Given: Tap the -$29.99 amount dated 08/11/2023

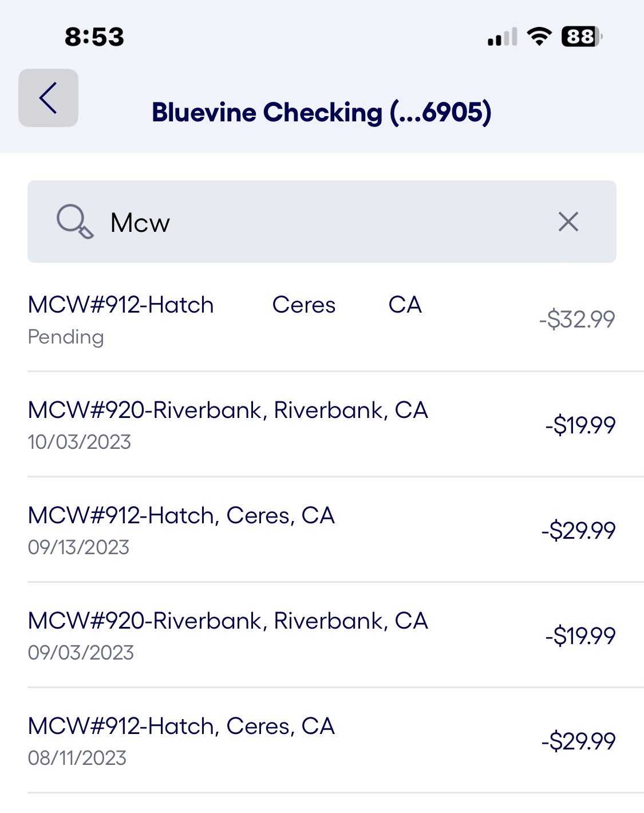Looking at the screenshot, I should pyautogui.click(x=579, y=741).
